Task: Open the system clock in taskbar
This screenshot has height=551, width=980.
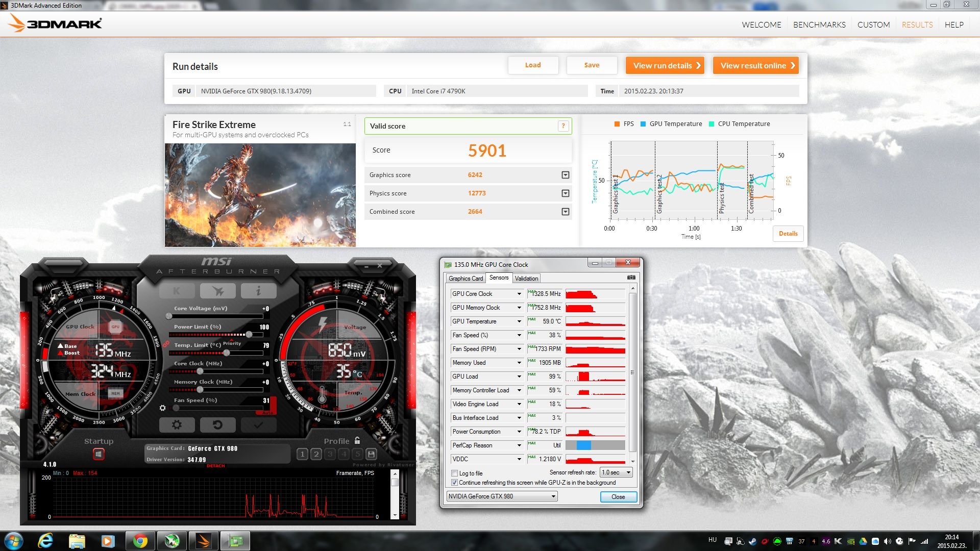Action: pyautogui.click(x=951, y=541)
